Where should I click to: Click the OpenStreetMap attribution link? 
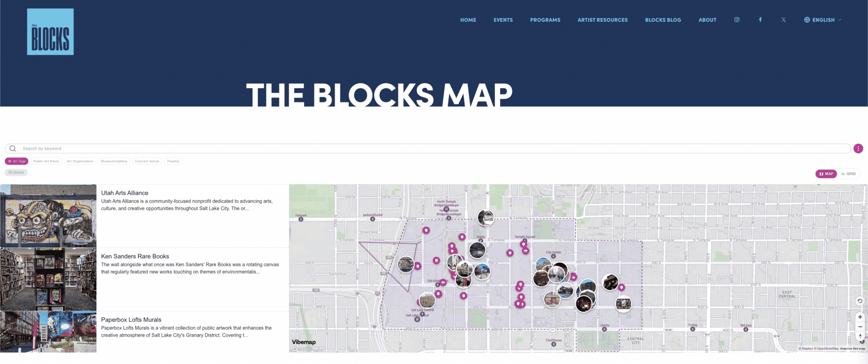(826, 348)
